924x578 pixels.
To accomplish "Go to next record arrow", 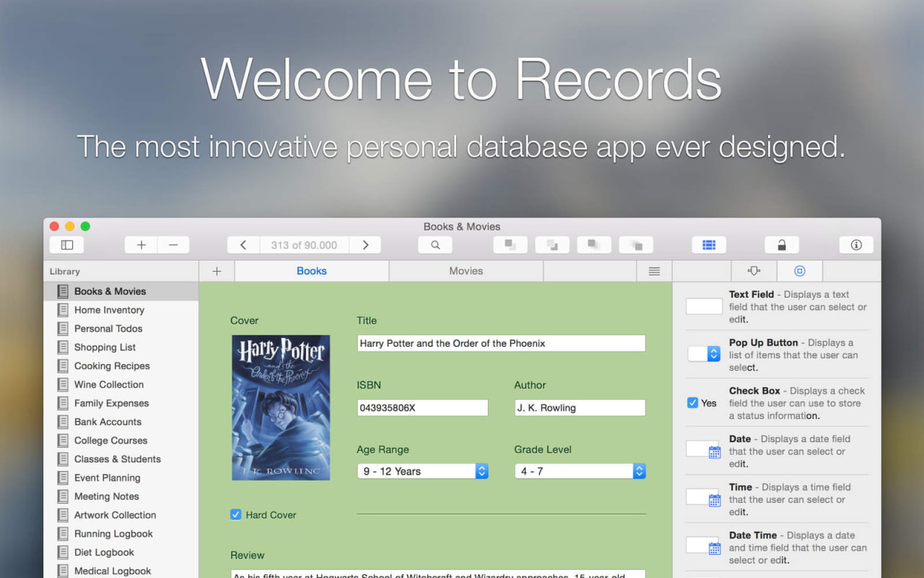I will 365,245.
